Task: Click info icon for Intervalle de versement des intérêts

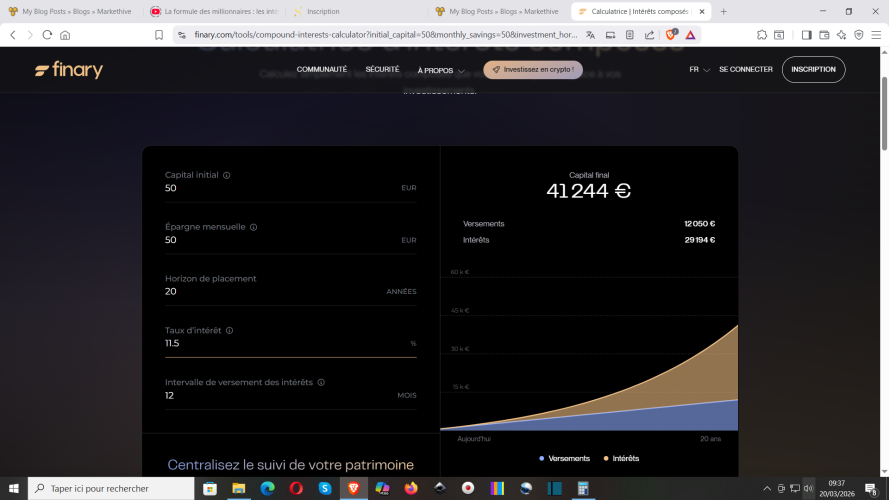Action: 321,382
